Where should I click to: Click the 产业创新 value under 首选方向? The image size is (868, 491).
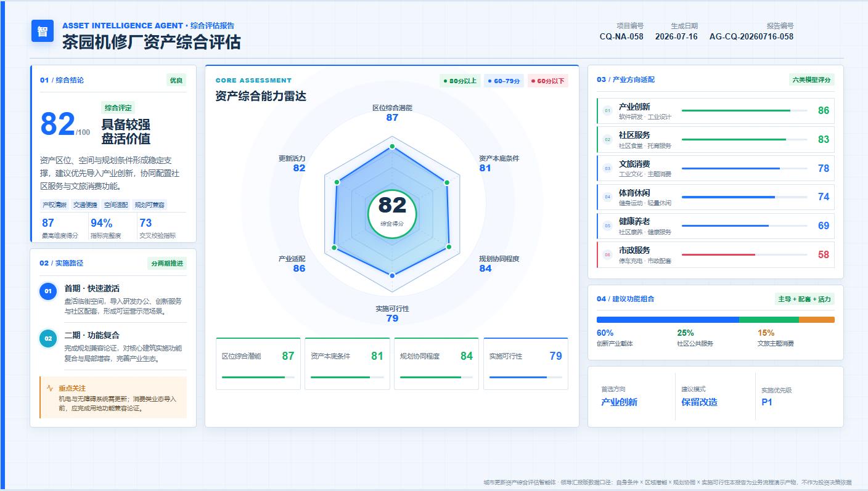point(620,402)
